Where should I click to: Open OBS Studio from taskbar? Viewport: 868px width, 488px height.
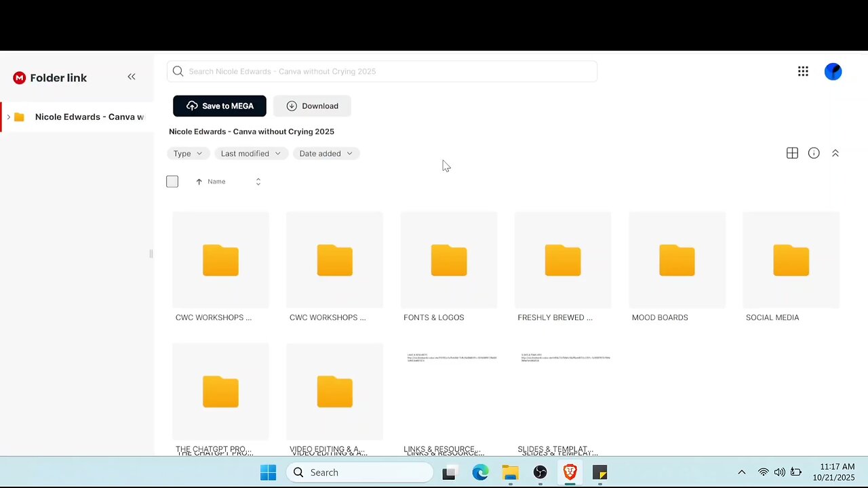[x=540, y=472]
